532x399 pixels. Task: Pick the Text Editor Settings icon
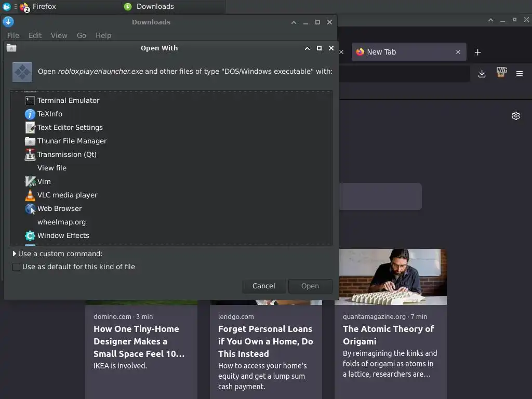[x=30, y=128]
